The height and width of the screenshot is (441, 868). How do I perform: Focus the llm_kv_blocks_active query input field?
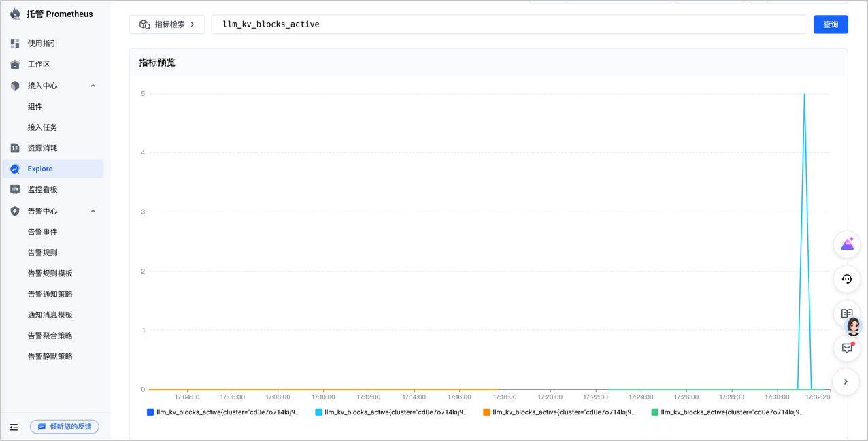click(x=509, y=24)
